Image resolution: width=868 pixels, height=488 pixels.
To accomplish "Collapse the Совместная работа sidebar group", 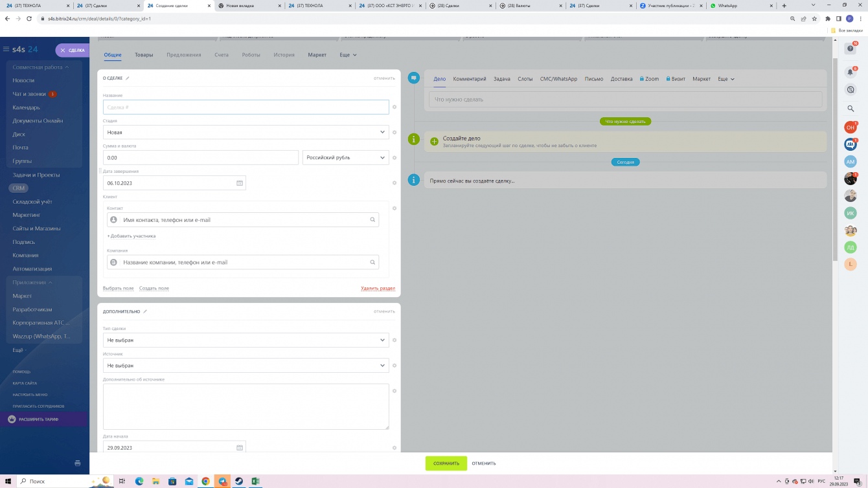I will [x=41, y=67].
